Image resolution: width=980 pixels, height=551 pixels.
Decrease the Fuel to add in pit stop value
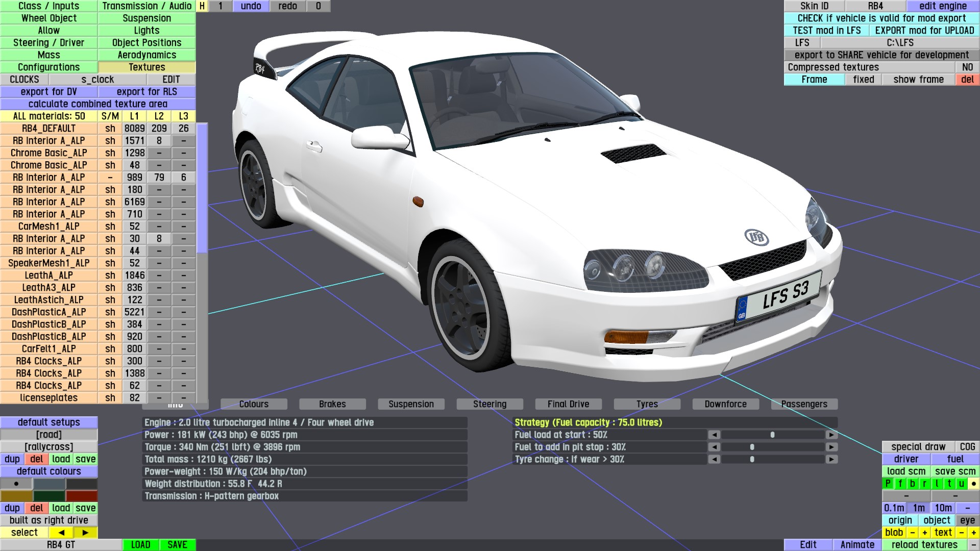click(x=714, y=447)
